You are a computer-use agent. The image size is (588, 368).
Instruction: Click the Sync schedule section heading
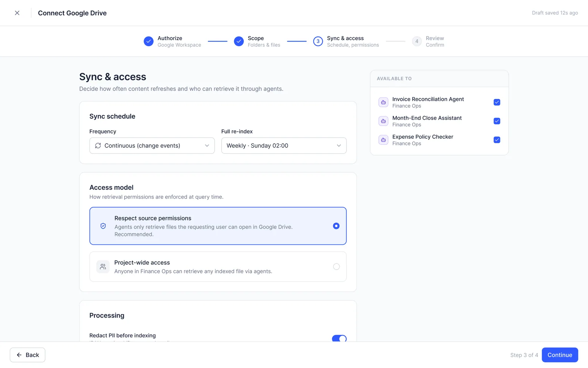(112, 116)
